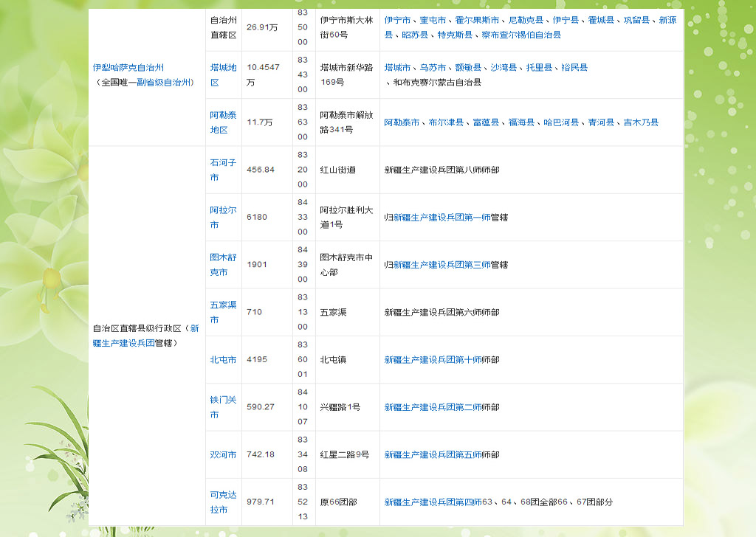Screen dimensions: 756x537
Task: Open the 伊犁哈萨克自治州 link
Action: click(128, 67)
